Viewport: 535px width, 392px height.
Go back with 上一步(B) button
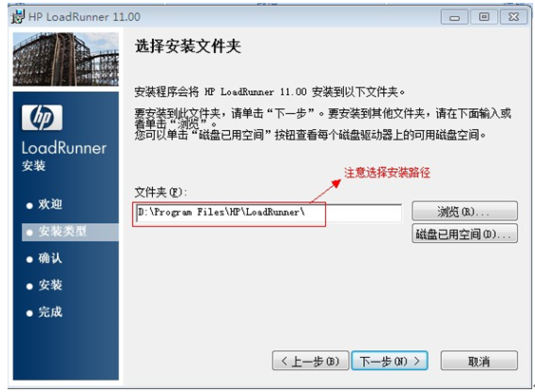pos(311,361)
